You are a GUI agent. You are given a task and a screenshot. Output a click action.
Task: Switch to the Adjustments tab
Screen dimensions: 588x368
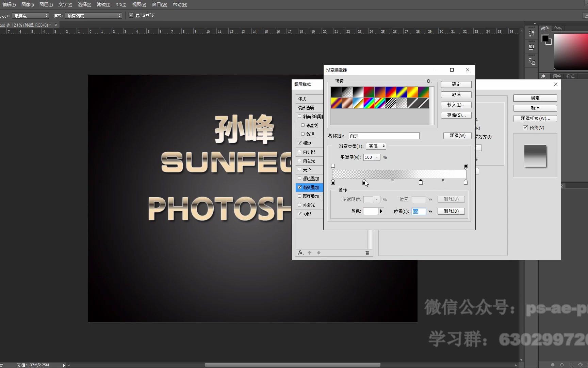click(x=557, y=76)
